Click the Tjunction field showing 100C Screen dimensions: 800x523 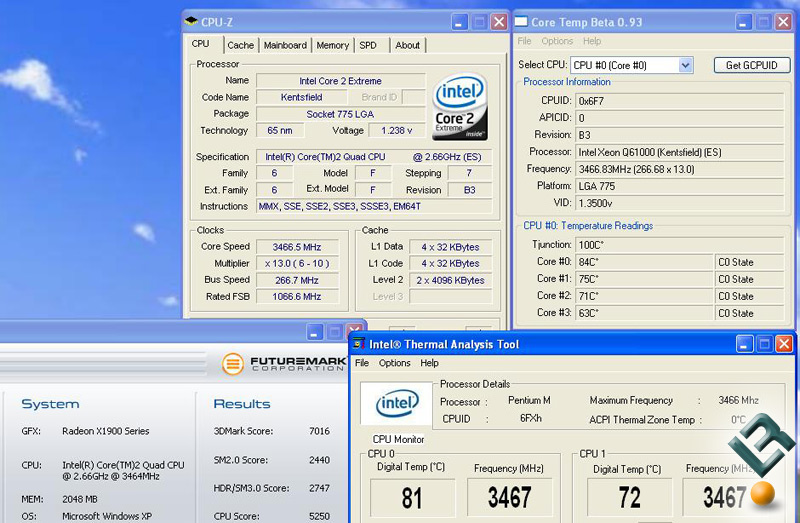tap(679, 245)
